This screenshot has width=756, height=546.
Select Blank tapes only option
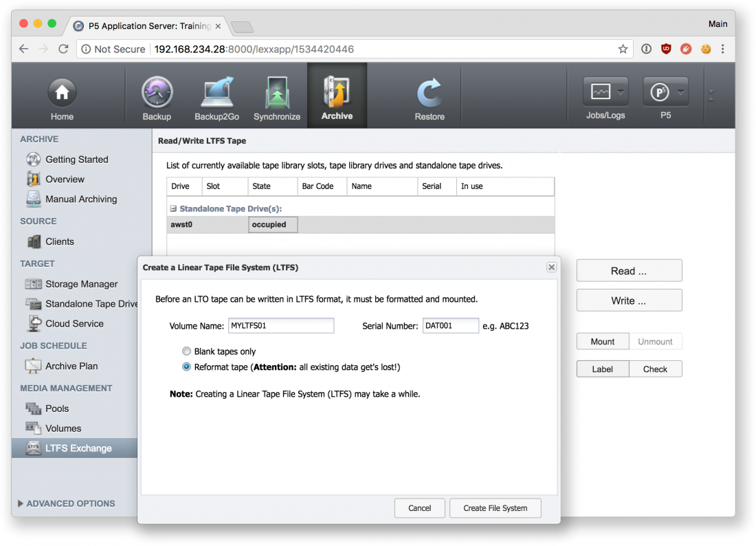(186, 351)
